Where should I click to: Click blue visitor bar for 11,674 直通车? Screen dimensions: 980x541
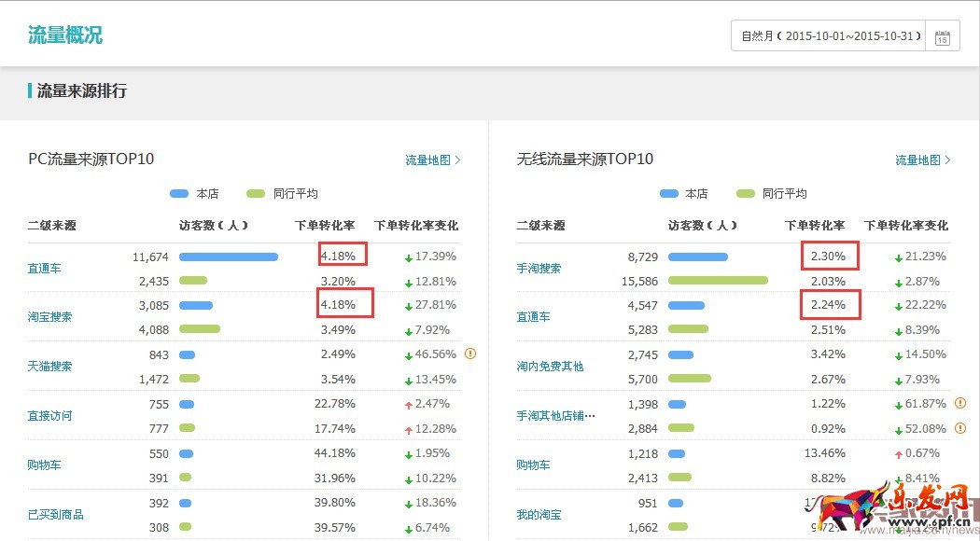(x=228, y=257)
